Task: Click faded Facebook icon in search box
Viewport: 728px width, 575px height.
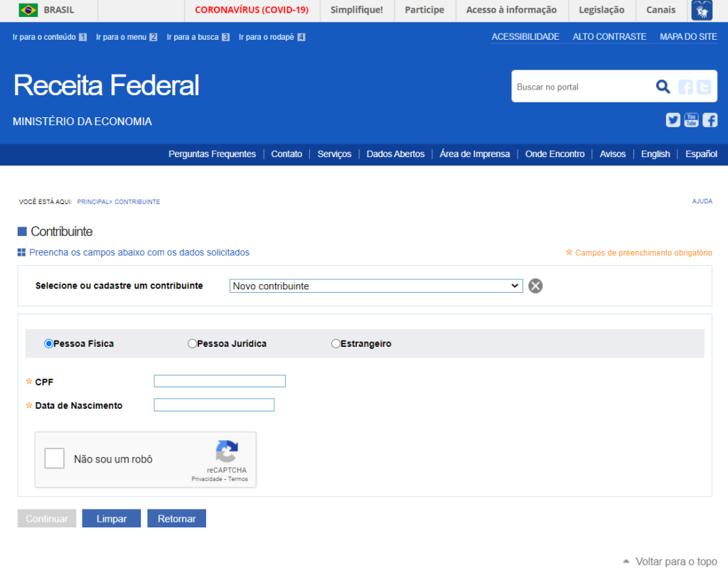Action: 685,87
